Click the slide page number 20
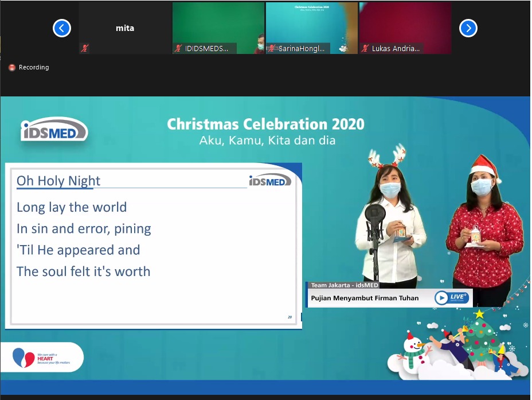 point(290,317)
